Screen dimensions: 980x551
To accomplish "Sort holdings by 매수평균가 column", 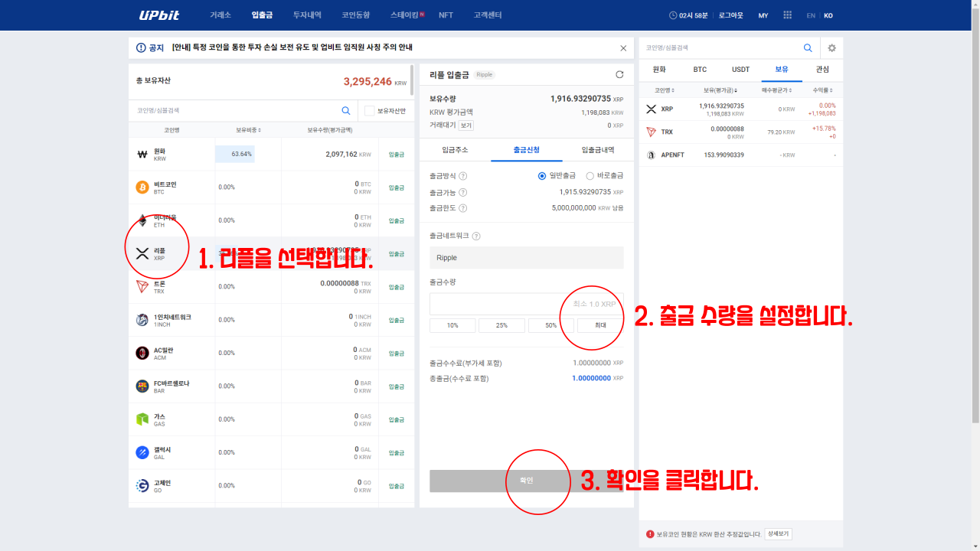I will pyautogui.click(x=779, y=90).
